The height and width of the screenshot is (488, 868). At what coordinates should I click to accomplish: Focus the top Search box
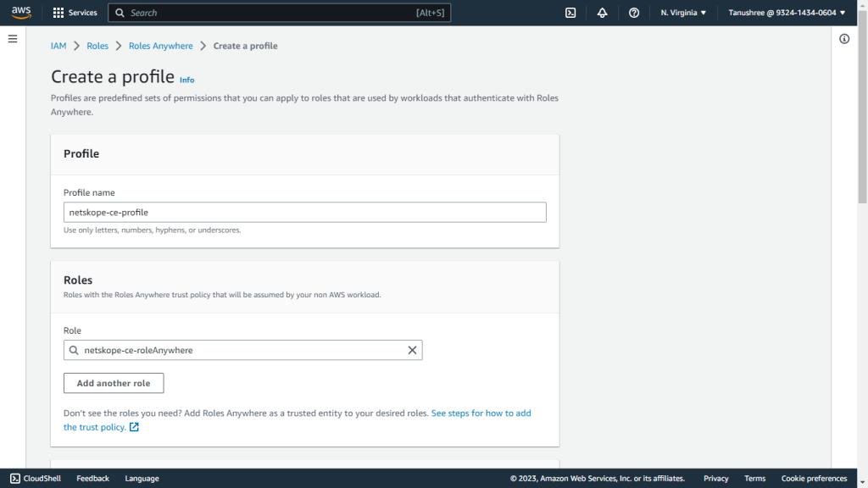click(279, 13)
